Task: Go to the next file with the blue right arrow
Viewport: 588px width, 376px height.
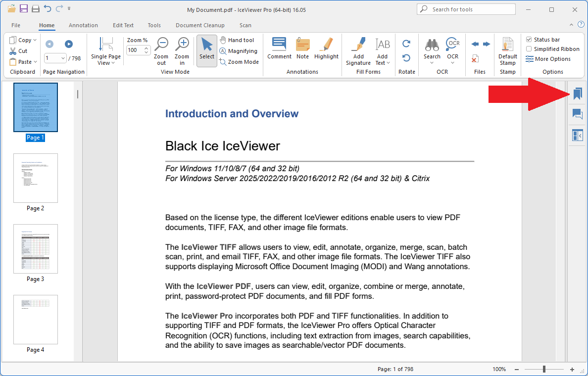Action: [487, 44]
